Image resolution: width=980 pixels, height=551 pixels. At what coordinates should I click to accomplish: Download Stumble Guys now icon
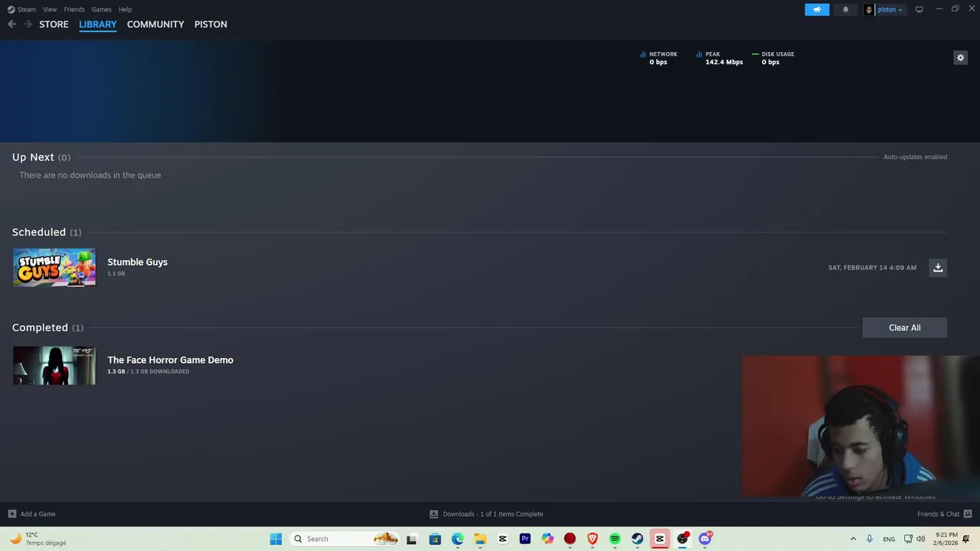click(938, 267)
